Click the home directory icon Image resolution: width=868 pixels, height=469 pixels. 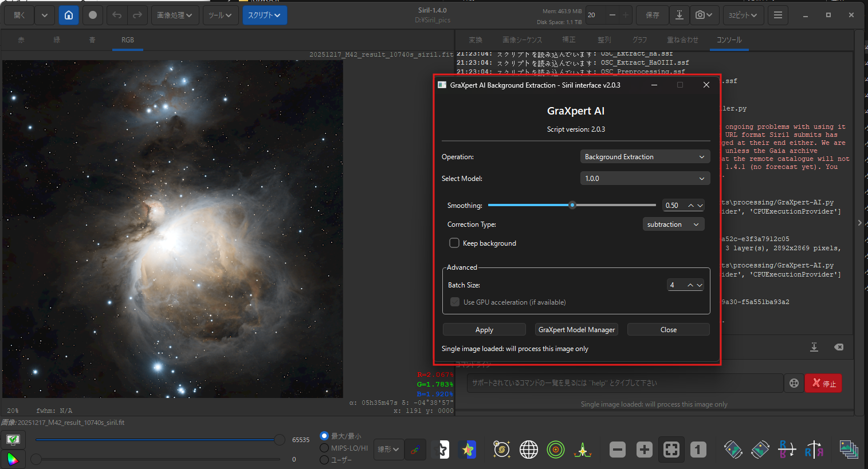69,15
